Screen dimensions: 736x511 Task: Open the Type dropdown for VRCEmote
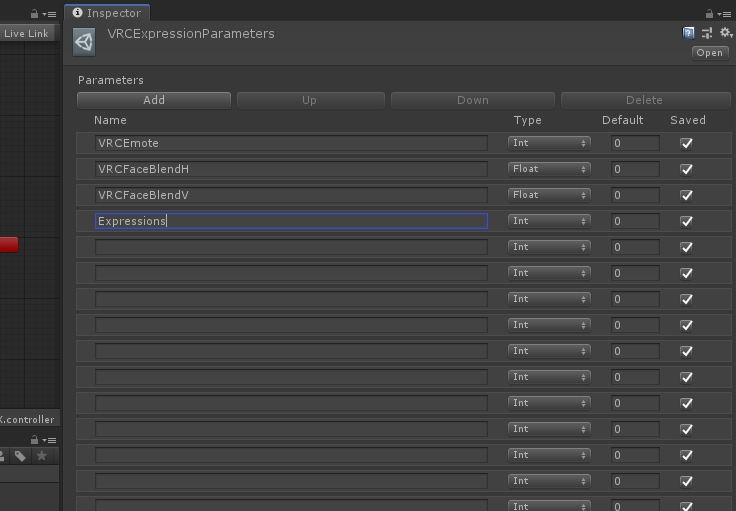(x=549, y=143)
